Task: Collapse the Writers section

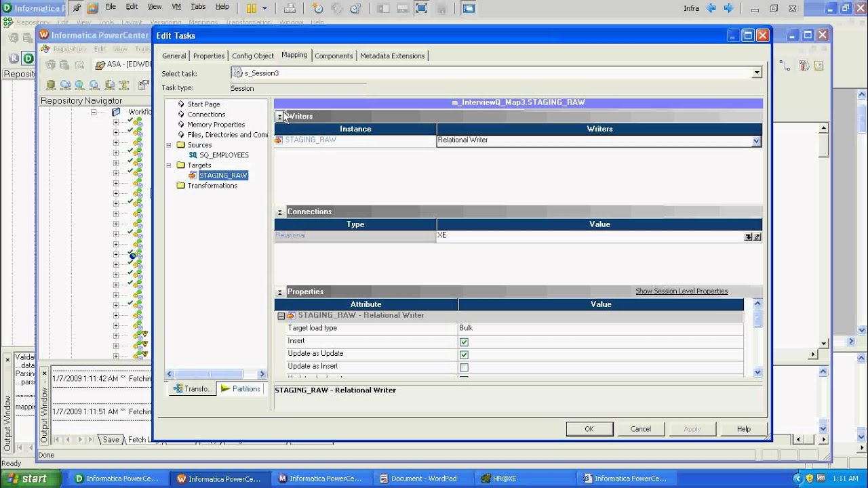Action: coord(279,117)
